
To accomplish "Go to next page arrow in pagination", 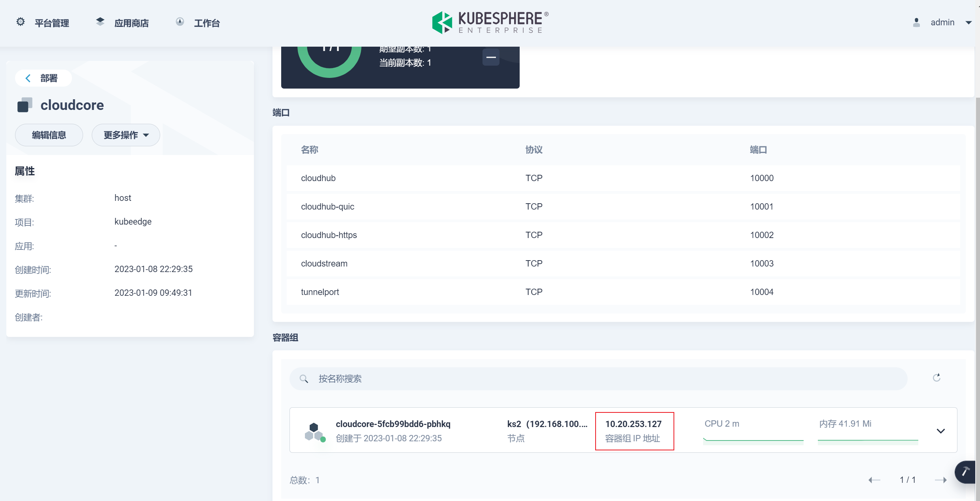I will [941, 480].
